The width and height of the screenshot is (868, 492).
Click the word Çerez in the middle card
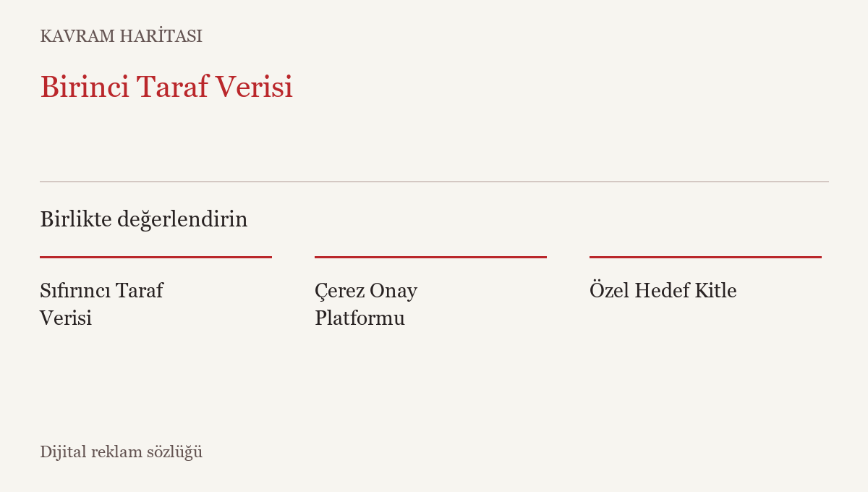(x=339, y=292)
